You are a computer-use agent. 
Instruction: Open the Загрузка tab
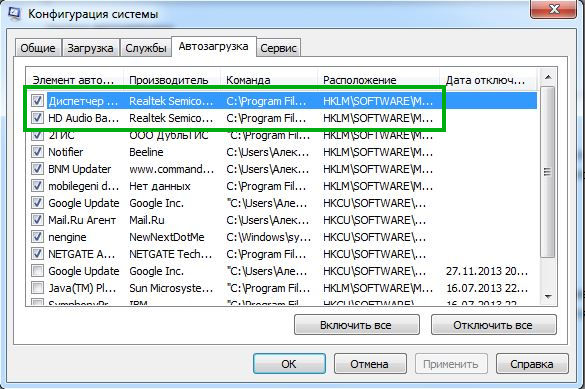click(90, 48)
